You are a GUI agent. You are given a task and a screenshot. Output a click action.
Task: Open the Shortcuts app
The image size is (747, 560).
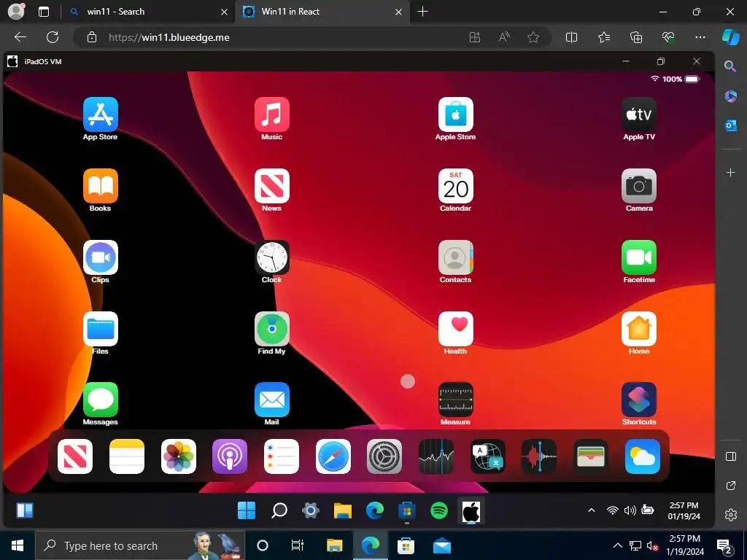[639, 400]
